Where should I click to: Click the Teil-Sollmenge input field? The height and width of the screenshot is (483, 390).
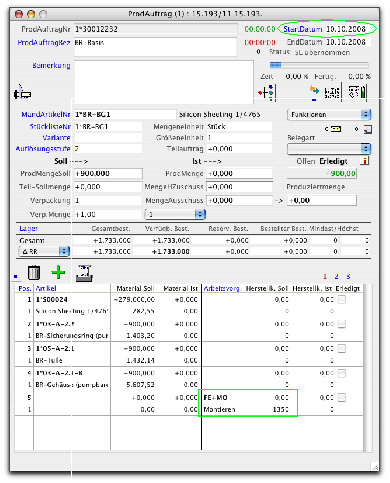click(108, 187)
